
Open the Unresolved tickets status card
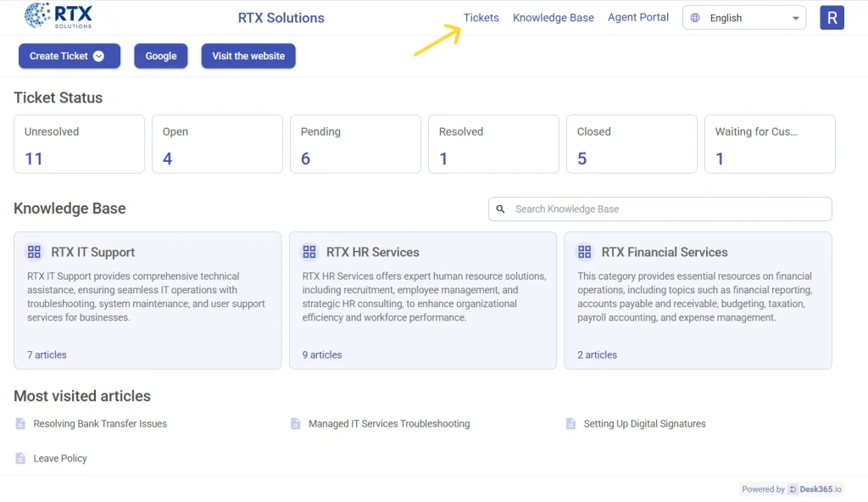79,144
